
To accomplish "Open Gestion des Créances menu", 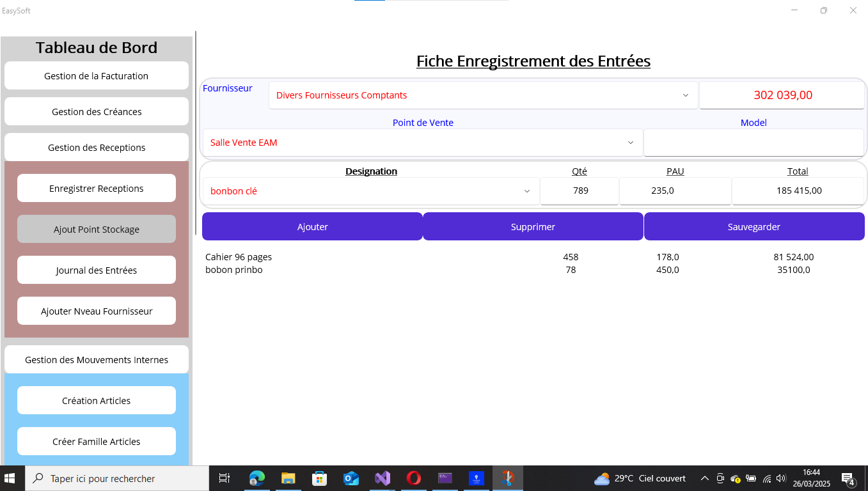I will (97, 112).
